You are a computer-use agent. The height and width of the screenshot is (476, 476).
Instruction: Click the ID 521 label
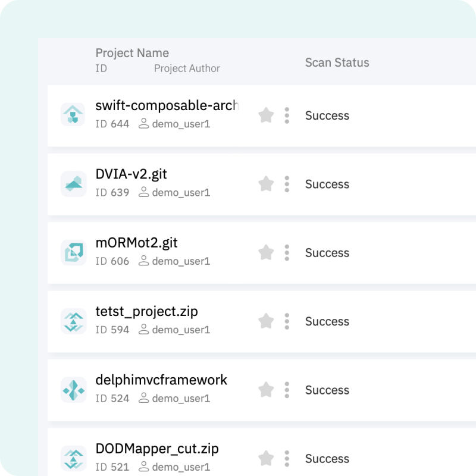(112, 467)
